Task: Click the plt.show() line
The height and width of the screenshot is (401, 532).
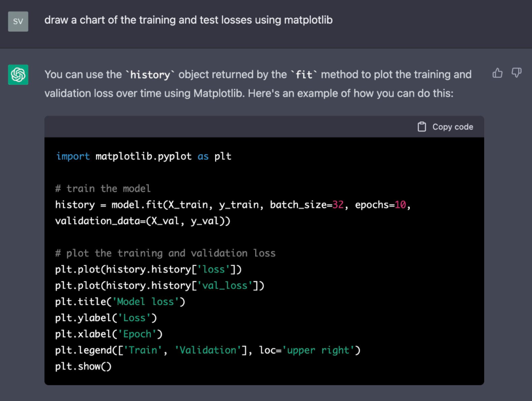Action: [x=83, y=367]
